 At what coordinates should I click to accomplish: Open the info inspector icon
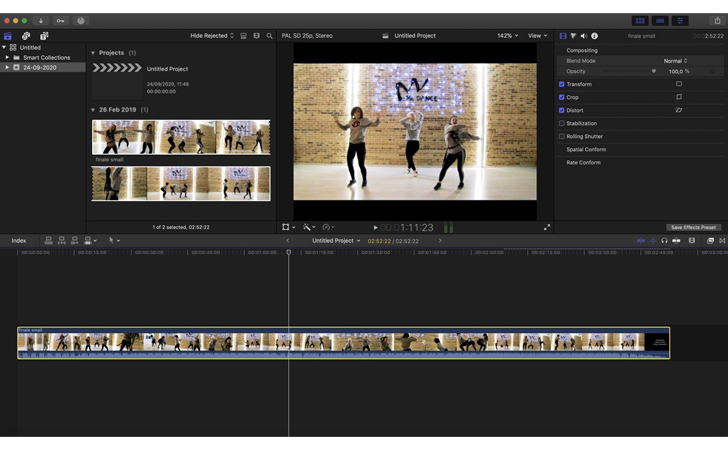click(x=594, y=36)
